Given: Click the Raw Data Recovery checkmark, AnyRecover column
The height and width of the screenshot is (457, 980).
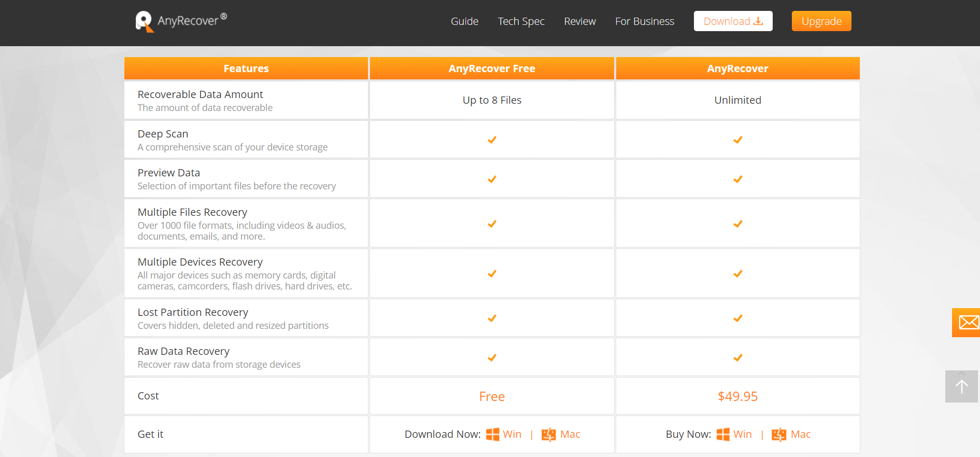Looking at the screenshot, I should click(x=737, y=357).
